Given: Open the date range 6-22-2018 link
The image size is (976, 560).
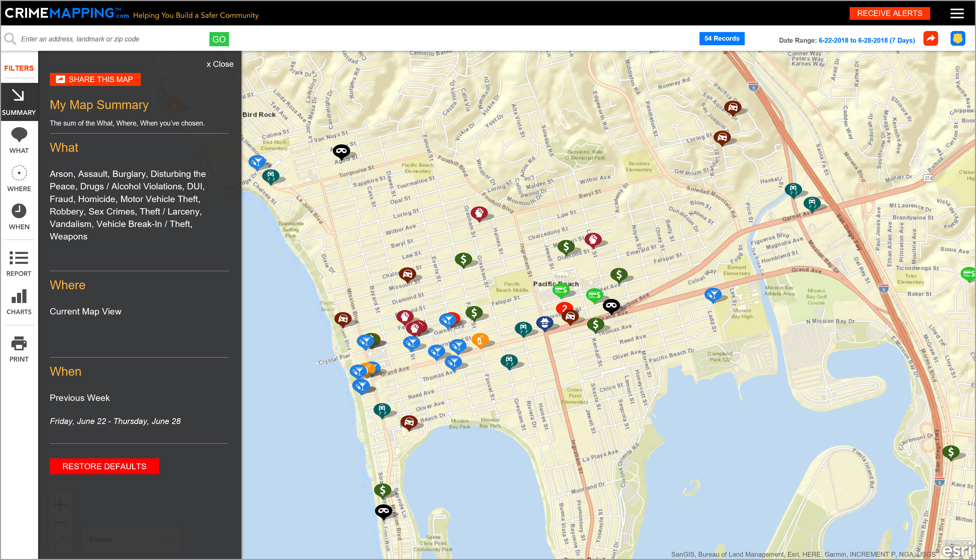Looking at the screenshot, I should 866,40.
